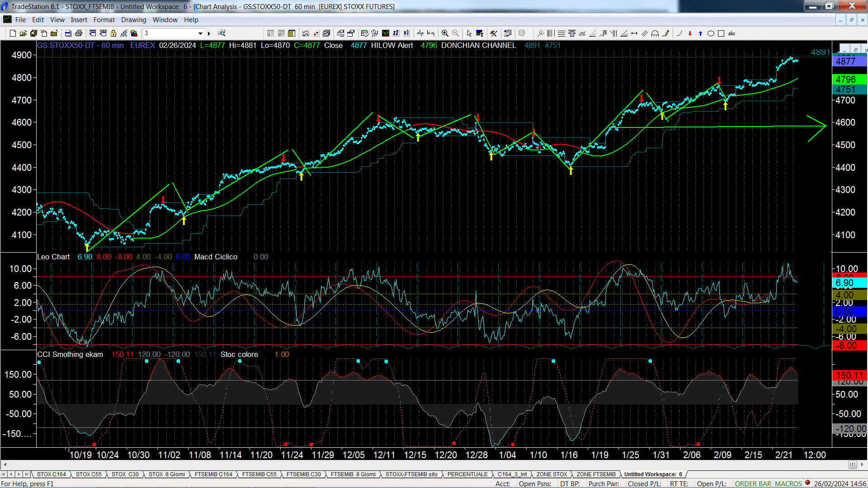Click the red 150.11 CCI axis label
Screen dimensions: 868x488
[x=849, y=375]
